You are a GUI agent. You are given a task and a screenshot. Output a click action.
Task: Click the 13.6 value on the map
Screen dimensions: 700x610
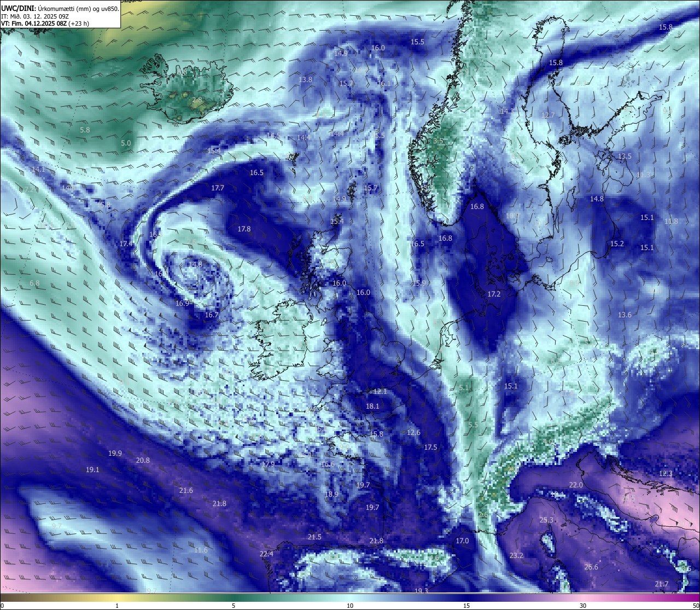pos(625,315)
